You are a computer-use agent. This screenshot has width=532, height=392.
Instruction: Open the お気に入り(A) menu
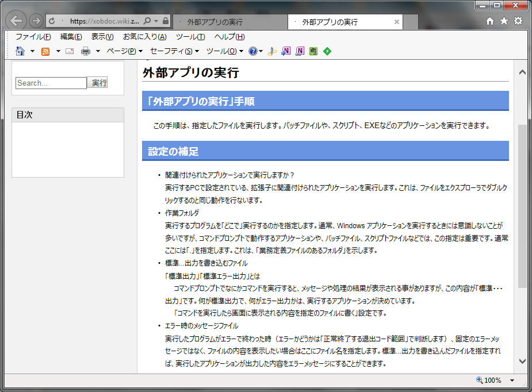pyautogui.click(x=144, y=37)
